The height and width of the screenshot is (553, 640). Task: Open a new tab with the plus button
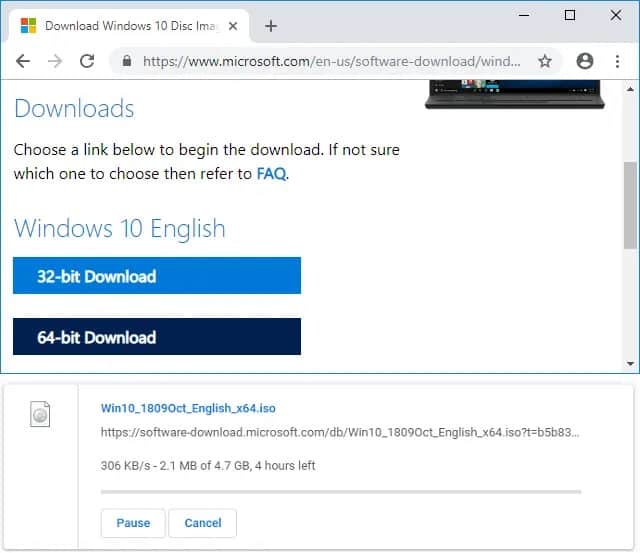tap(271, 26)
